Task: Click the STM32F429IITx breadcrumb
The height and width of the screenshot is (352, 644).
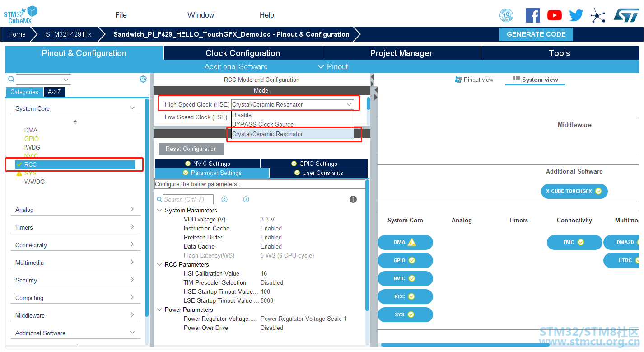Action: tap(68, 34)
